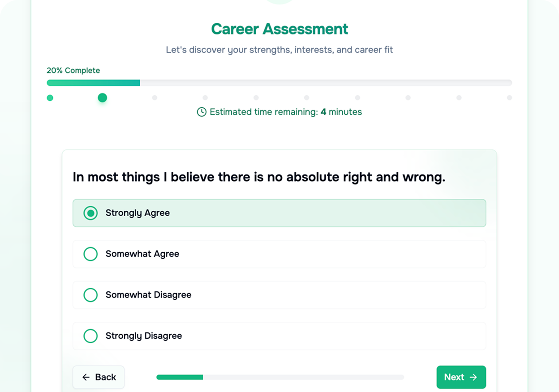The width and height of the screenshot is (559, 392).
Task: Click the Somewhat Agree answer row label
Action: (x=142, y=254)
